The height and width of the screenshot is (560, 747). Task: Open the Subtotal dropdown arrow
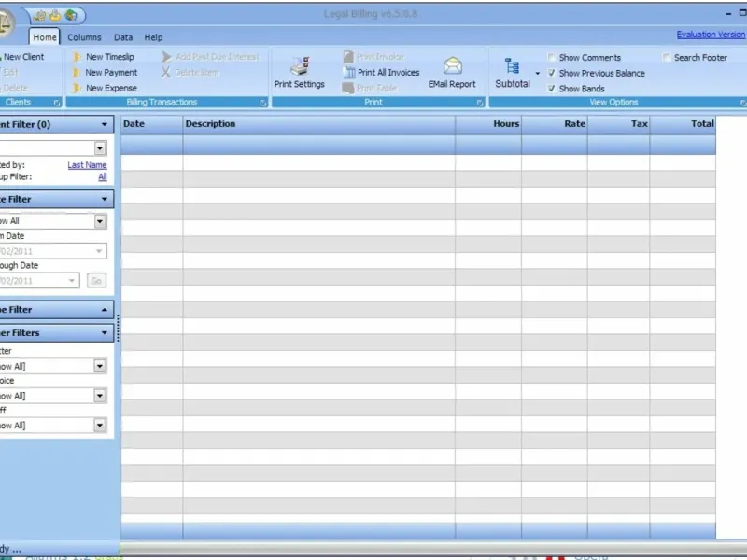[x=538, y=74]
